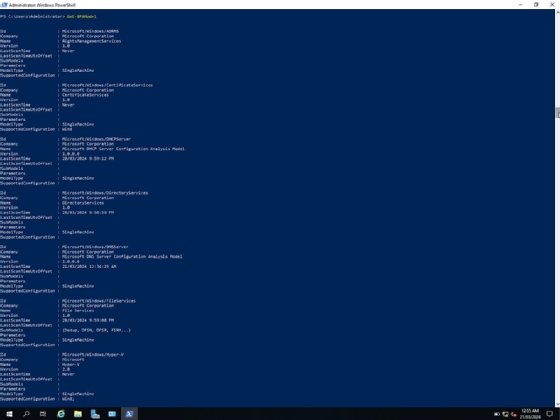The height and width of the screenshot is (420, 560).
Task: Click the SubModels list {Dedup, DFSN, DFSR...}
Action: coord(96,330)
